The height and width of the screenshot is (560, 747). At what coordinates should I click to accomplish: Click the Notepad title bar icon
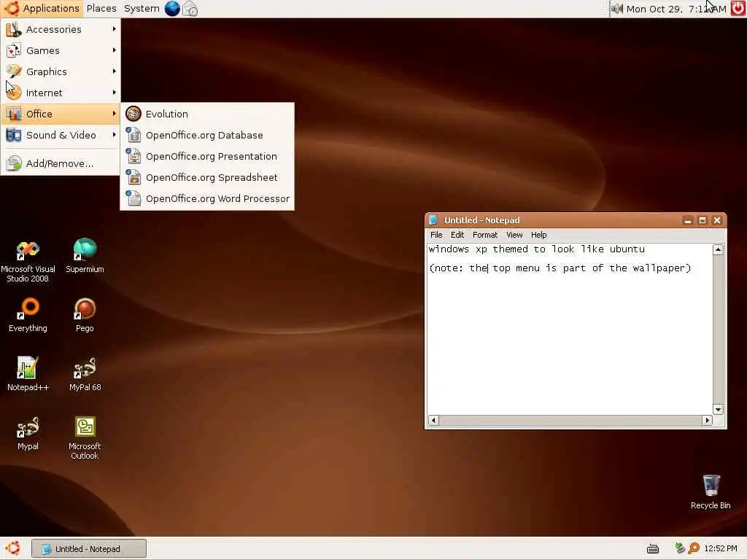tap(433, 220)
